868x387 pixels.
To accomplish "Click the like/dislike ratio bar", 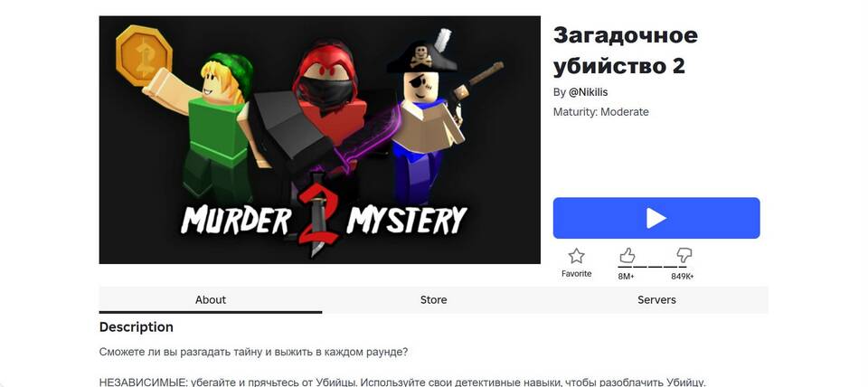I will pyautogui.click(x=653, y=267).
